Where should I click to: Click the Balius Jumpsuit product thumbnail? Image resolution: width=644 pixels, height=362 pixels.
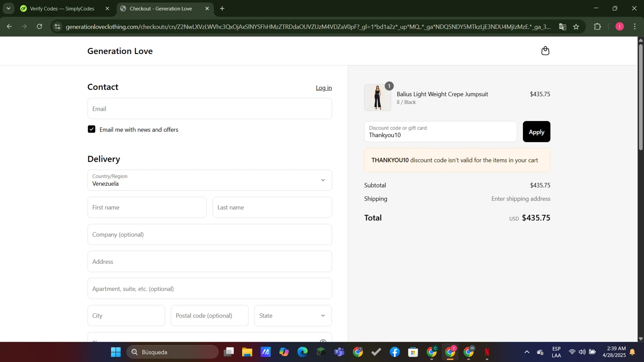tap(377, 98)
